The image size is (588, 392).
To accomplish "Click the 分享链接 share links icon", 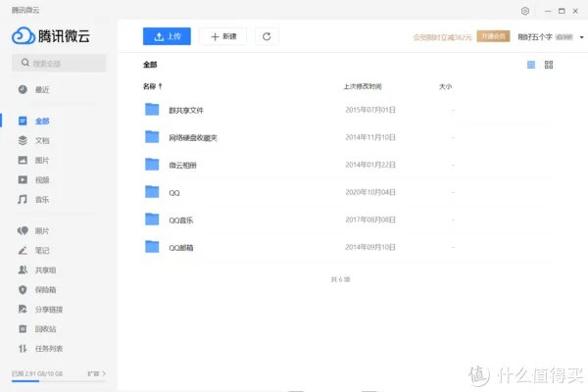I will [x=23, y=309].
